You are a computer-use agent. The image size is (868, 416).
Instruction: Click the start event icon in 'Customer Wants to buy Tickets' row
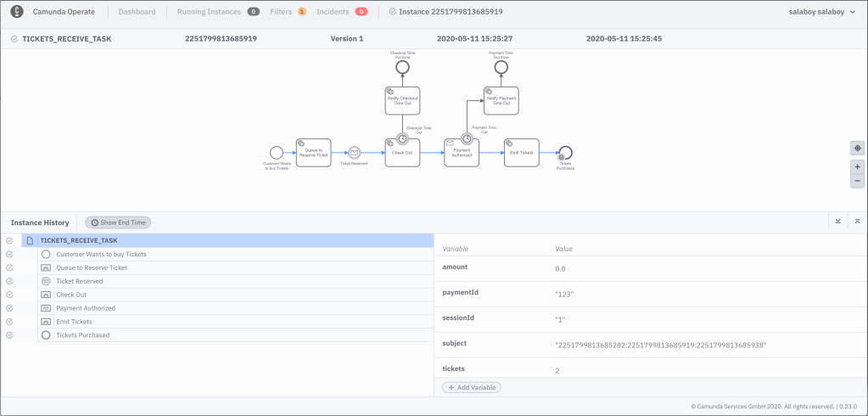click(x=46, y=254)
